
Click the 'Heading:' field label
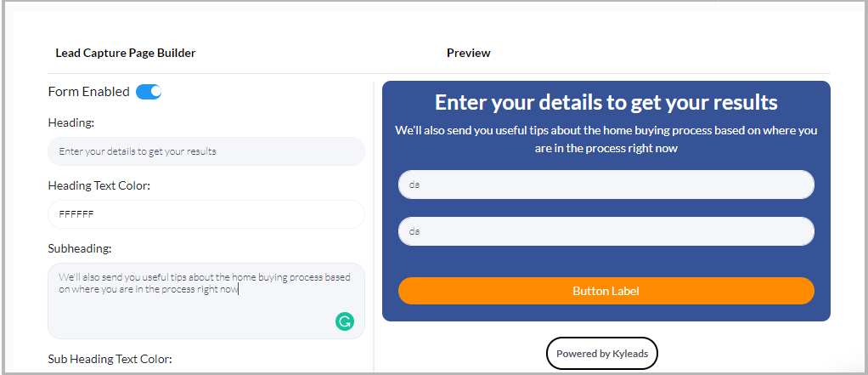71,122
